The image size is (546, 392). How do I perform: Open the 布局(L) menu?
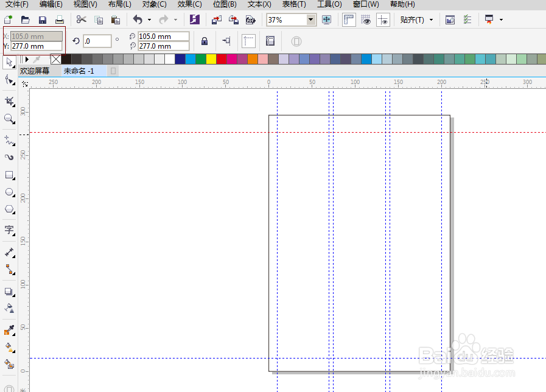coord(119,4)
